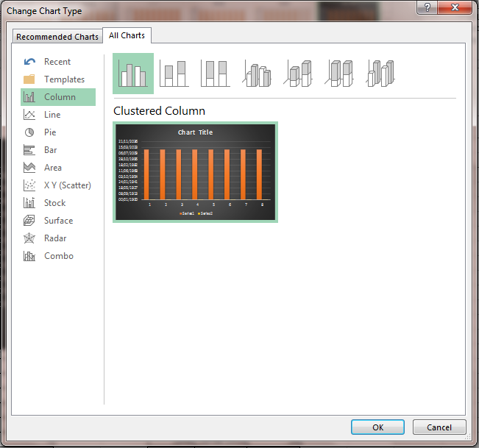479x448 pixels.
Task: Select the Line category label
Action: tap(52, 115)
